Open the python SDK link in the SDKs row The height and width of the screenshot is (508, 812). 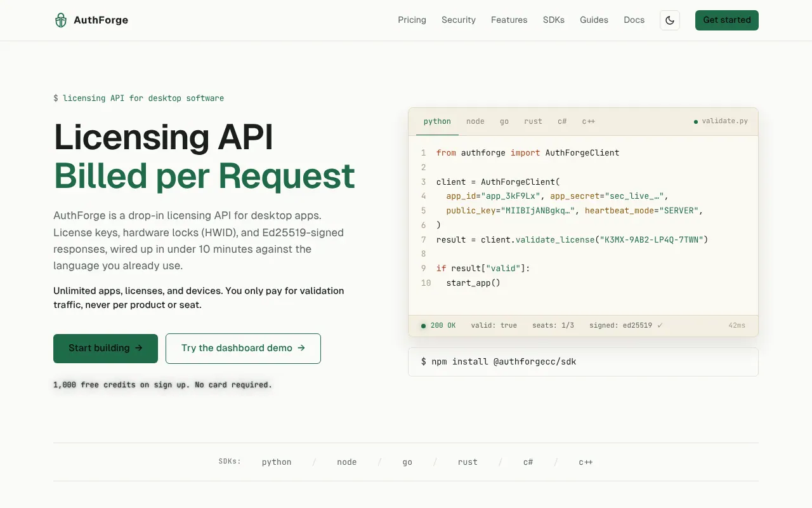(x=277, y=462)
